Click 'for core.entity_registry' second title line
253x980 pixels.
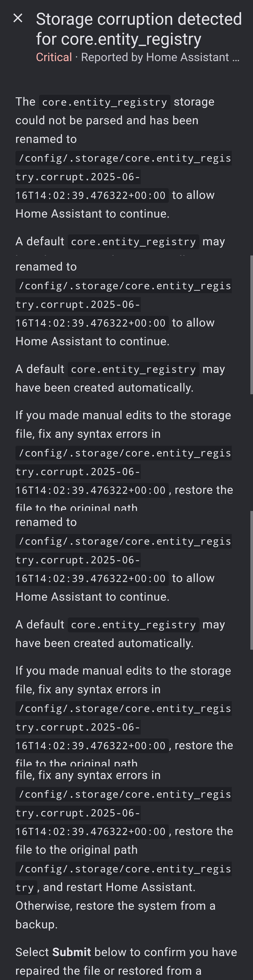(x=119, y=39)
